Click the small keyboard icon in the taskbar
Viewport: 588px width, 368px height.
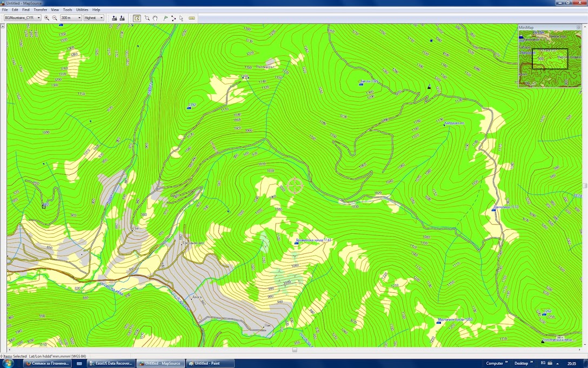point(79,364)
